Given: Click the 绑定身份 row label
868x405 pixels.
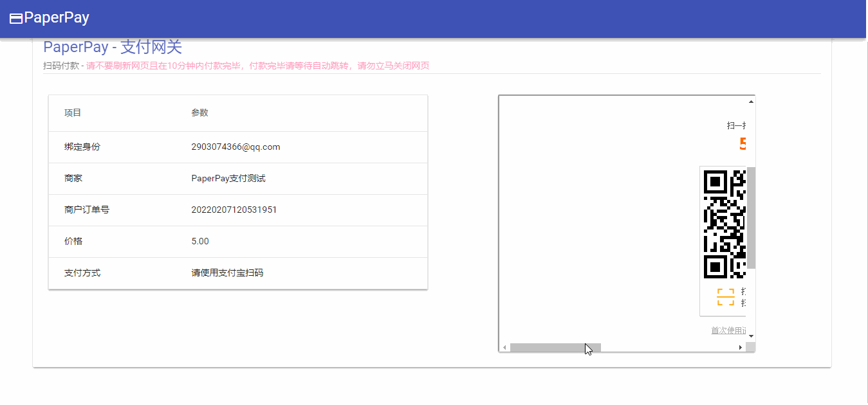Looking at the screenshot, I should [82, 147].
